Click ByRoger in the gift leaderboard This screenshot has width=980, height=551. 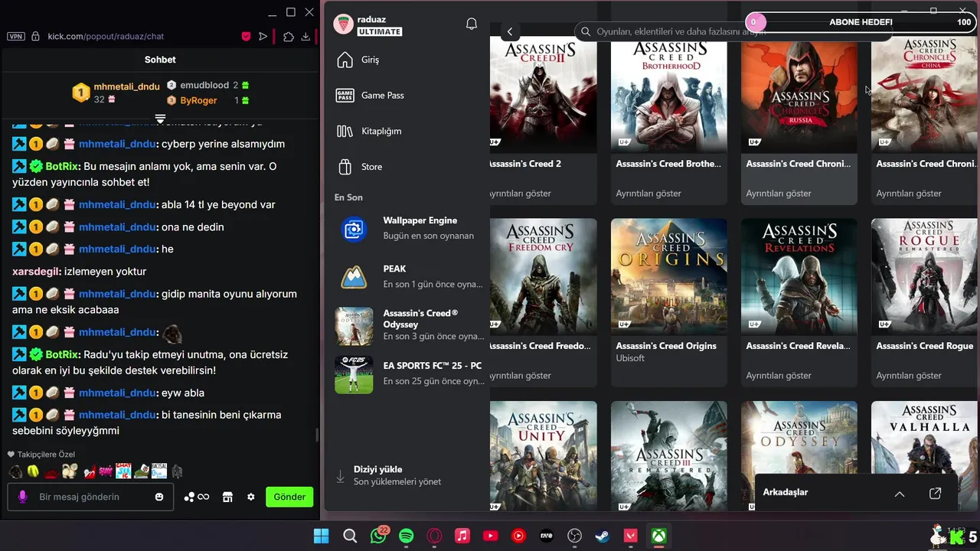(198, 100)
